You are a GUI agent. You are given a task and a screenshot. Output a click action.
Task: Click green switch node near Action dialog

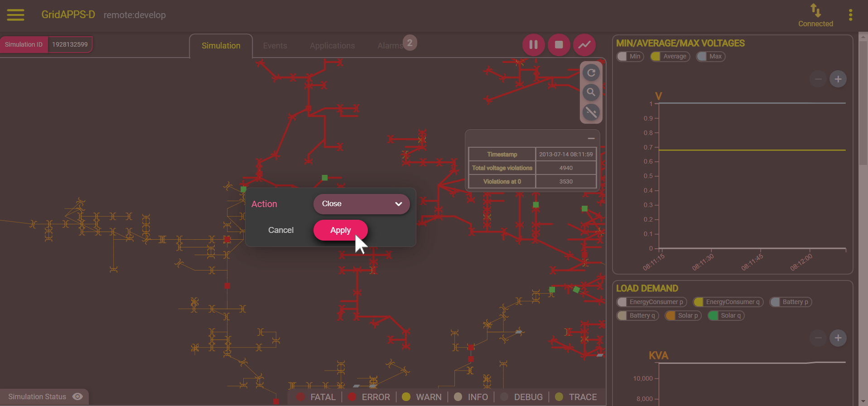pos(243,189)
